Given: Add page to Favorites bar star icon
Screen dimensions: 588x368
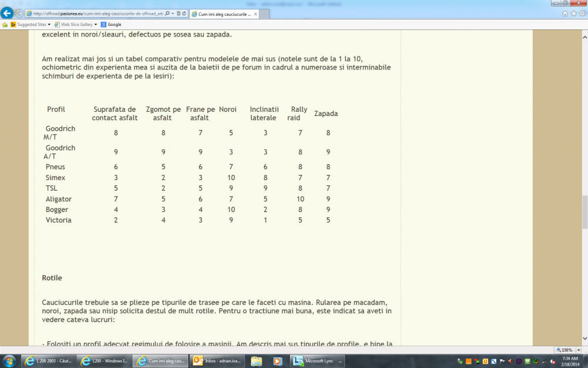Looking at the screenshot, I should [x=5, y=24].
